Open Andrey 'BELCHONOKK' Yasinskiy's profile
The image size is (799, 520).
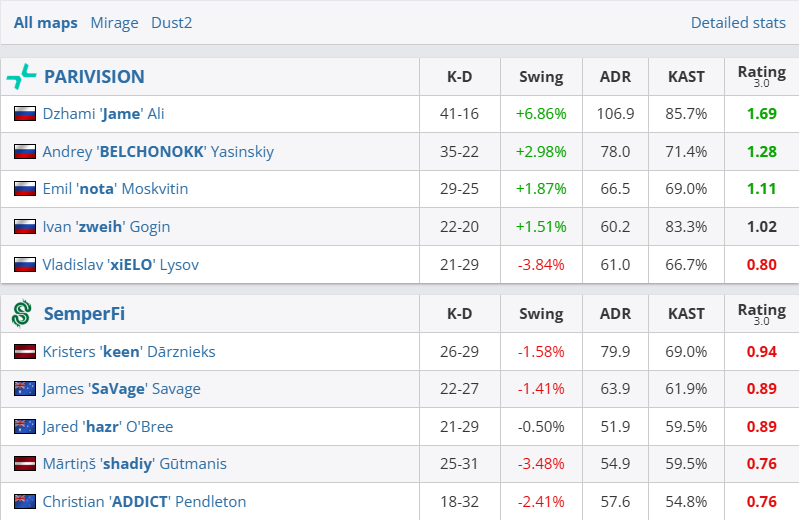158,152
